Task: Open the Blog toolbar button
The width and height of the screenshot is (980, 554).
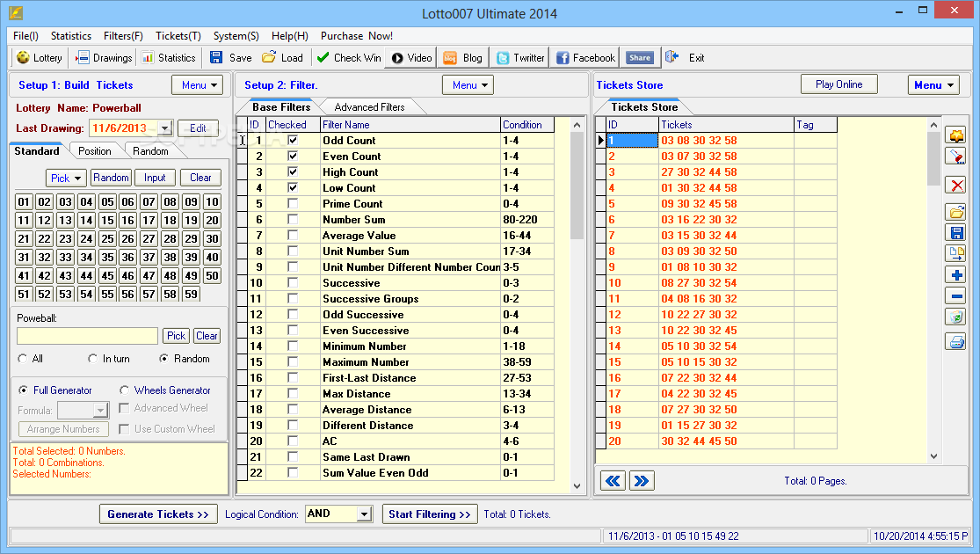Action: point(462,57)
